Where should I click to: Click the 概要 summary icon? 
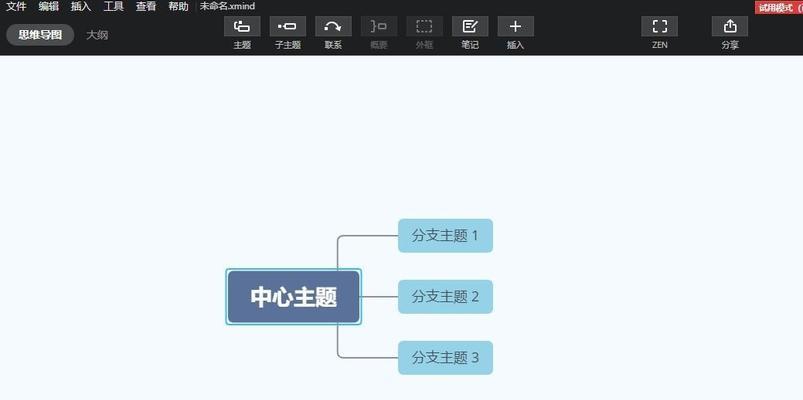[x=379, y=26]
